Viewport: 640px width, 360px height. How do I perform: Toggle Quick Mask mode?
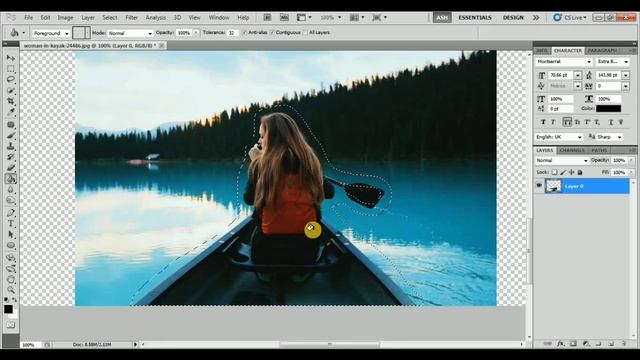point(11,325)
